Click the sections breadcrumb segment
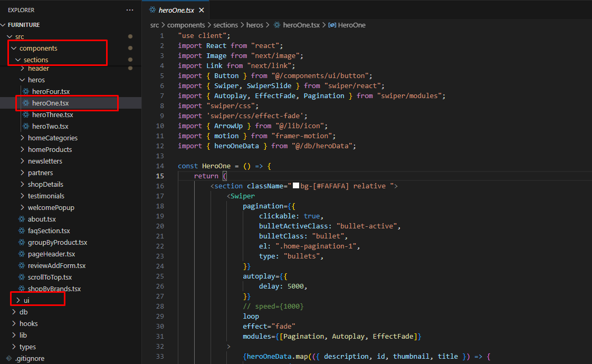The image size is (592, 364). pyautogui.click(x=226, y=25)
